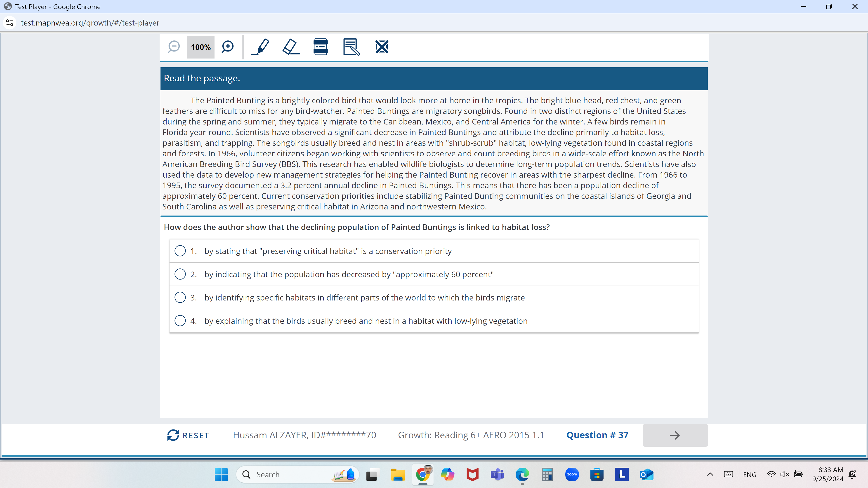Click the document/passage tool icon

tap(351, 47)
